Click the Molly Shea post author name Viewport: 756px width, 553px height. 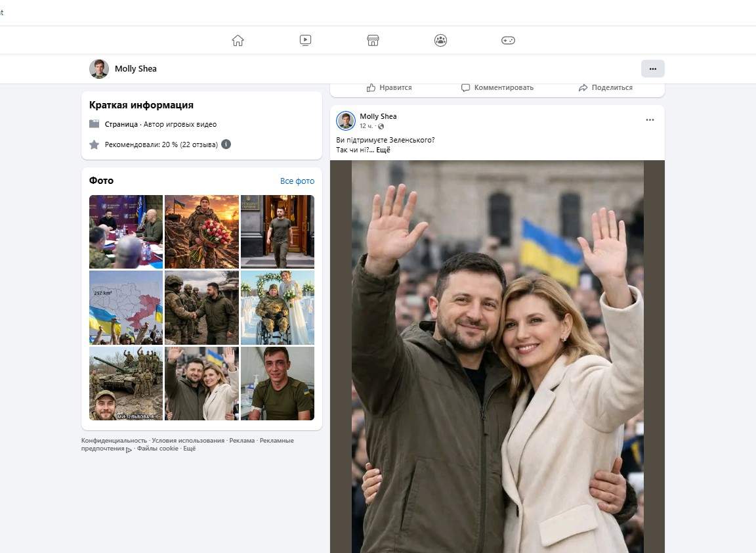coord(378,116)
